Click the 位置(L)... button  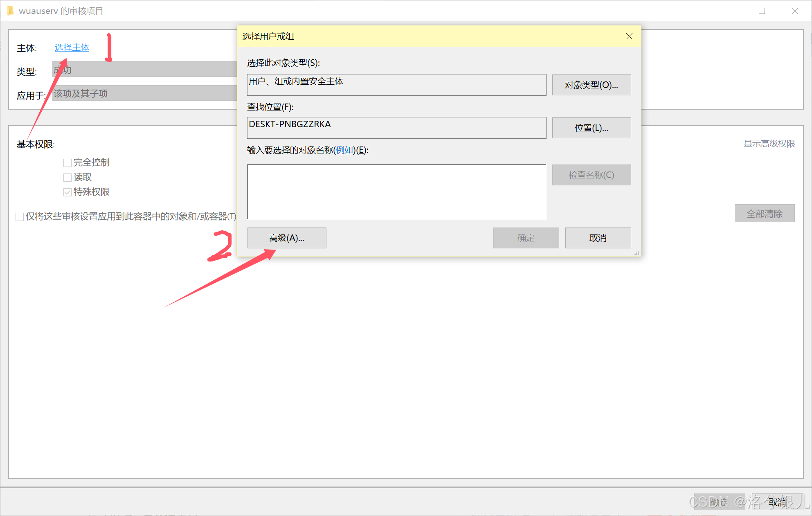(x=591, y=128)
